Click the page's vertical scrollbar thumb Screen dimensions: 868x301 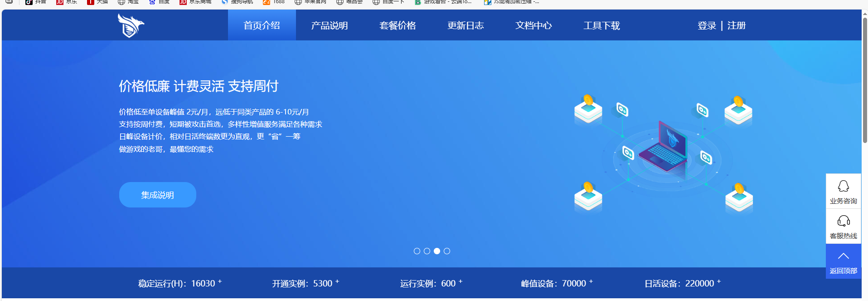point(865,80)
